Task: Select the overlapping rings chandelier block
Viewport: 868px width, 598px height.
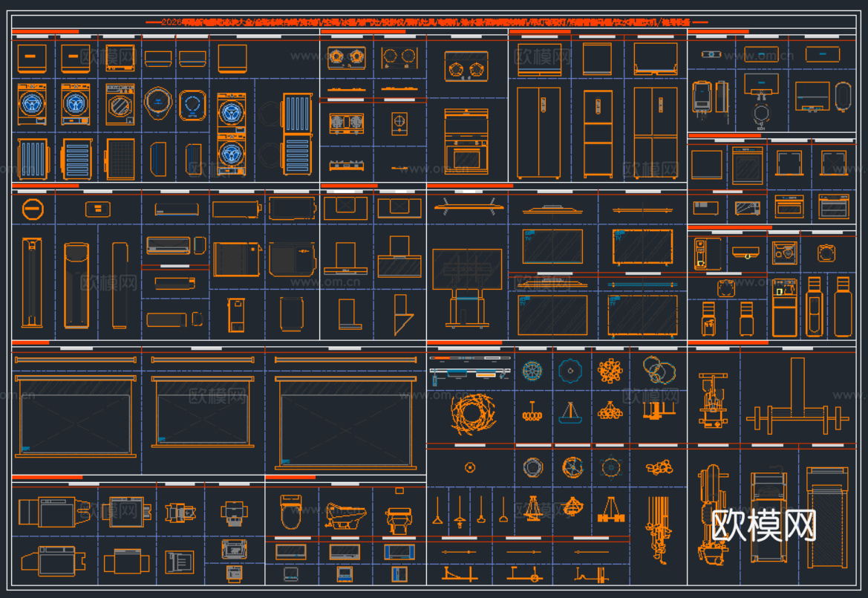Action: coord(659,371)
